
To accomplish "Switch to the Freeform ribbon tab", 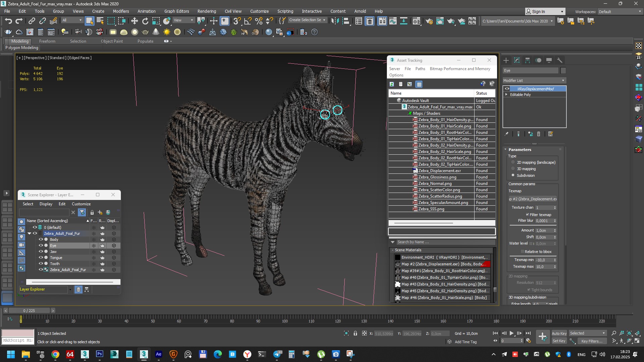I will (x=47, y=41).
